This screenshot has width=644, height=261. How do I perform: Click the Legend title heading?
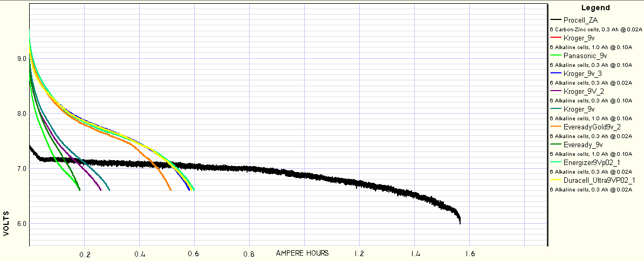(x=596, y=8)
